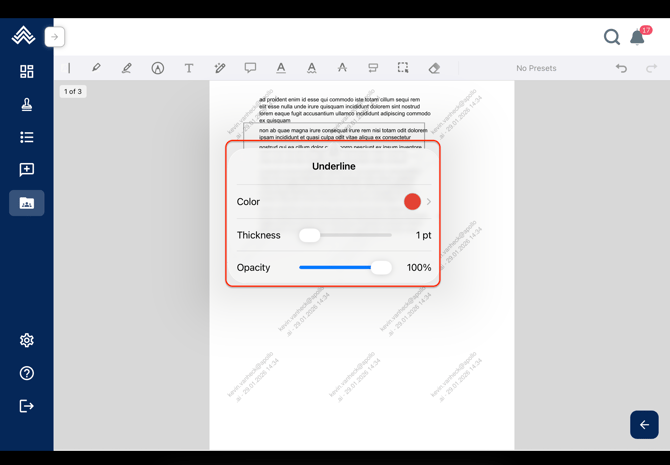Click the red underline color swatch

[412, 202]
